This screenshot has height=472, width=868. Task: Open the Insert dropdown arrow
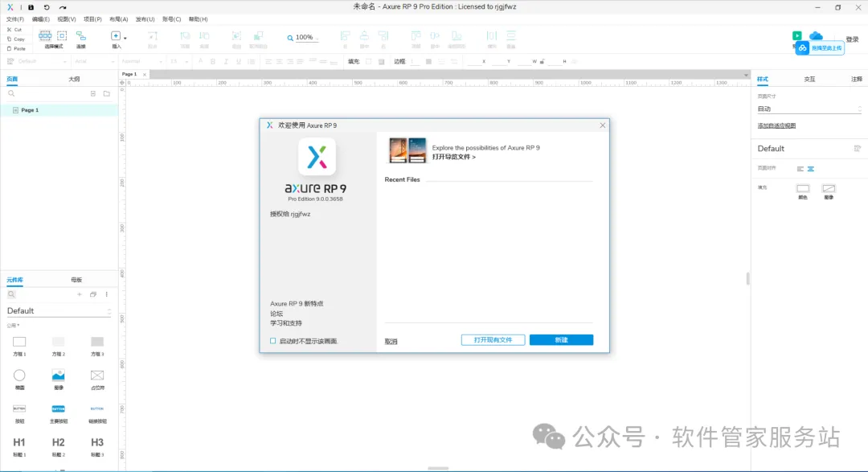pyautogui.click(x=125, y=38)
